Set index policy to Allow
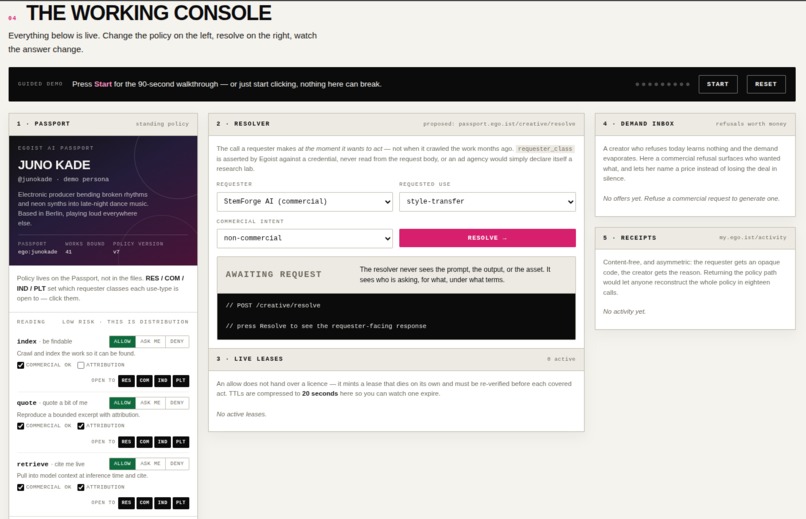The height and width of the screenshot is (519, 806). click(x=122, y=341)
